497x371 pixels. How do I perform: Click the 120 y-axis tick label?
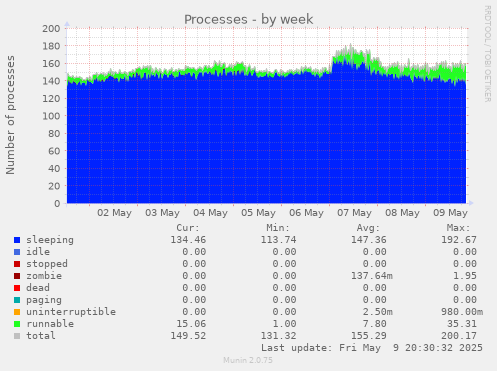click(x=51, y=98)
